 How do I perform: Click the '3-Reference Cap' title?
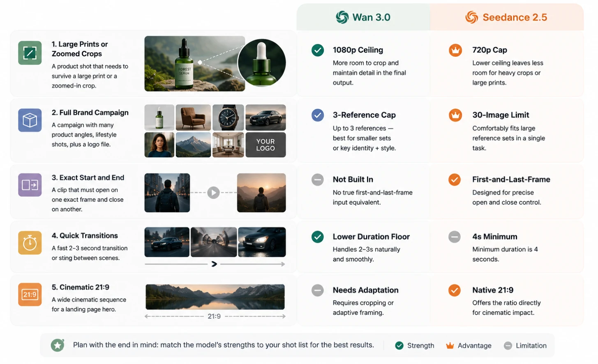tap(364, 115)
